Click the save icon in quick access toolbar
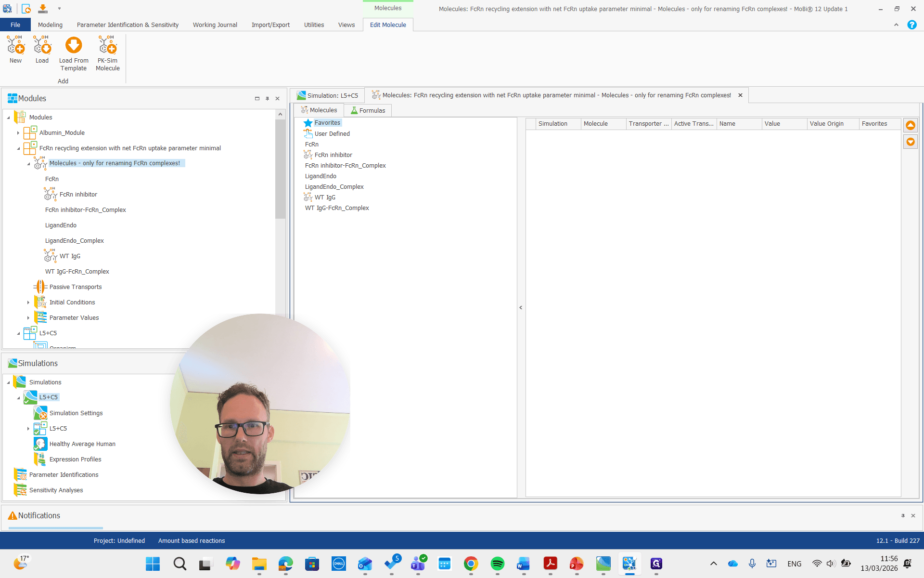The width and height of the screenshot is (924, 578). (43, 9)
